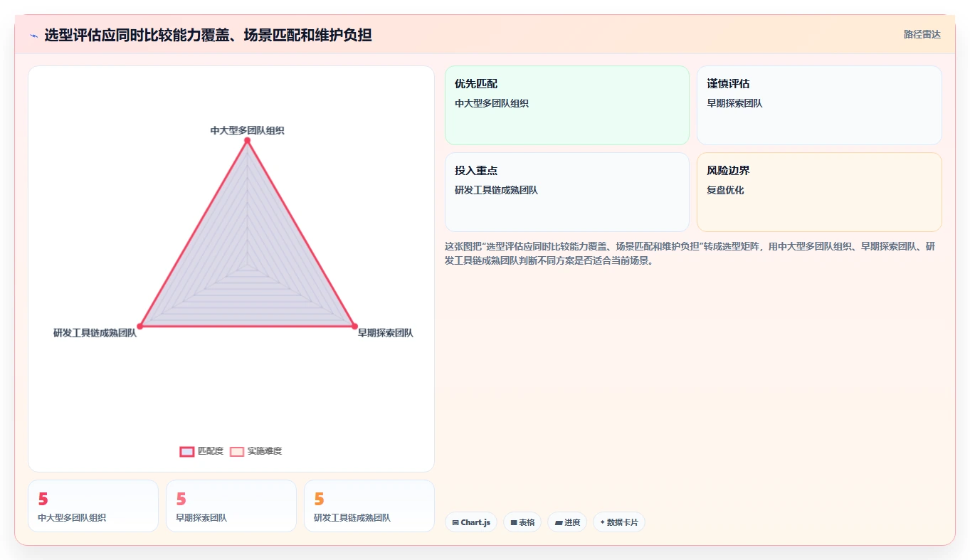970x560 pixels.
Task: Select the 中大型多团队组织 stat card
Action: click(x=93, y=506)
